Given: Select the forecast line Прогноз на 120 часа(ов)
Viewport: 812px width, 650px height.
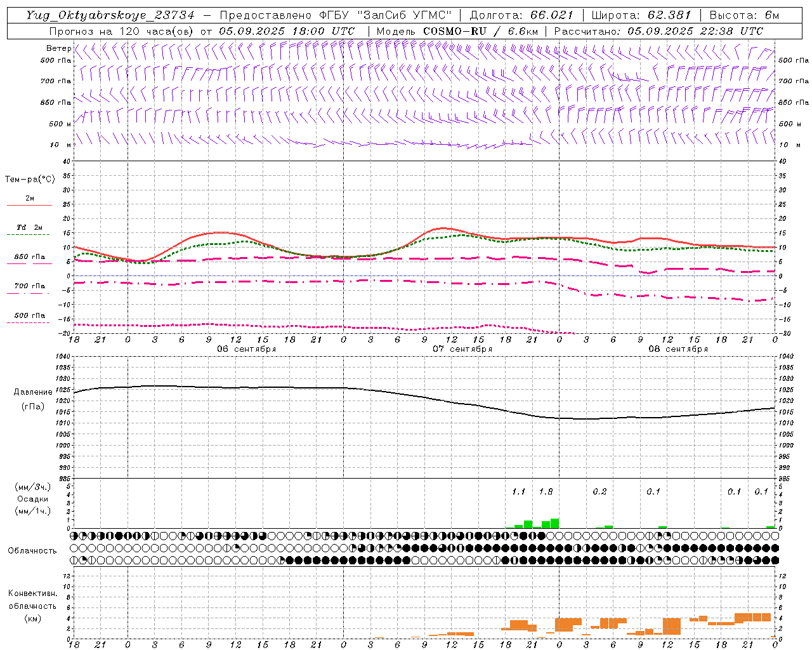Looking at the screenshot, I should pyautogui.click(x=122, y=31).
